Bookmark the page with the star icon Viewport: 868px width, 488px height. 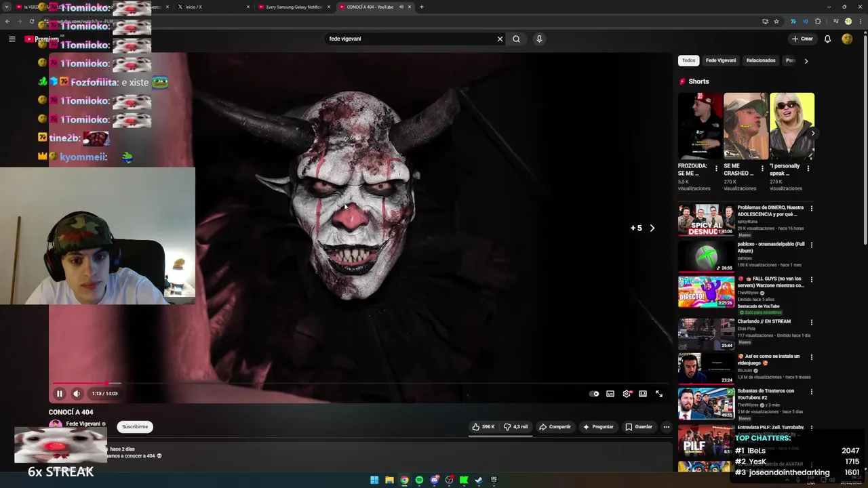(776, 22)
